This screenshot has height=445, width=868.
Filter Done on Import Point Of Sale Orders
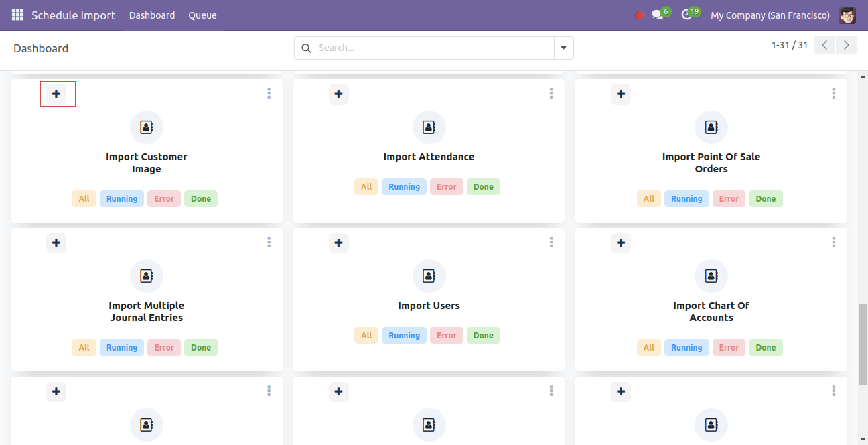766,199
